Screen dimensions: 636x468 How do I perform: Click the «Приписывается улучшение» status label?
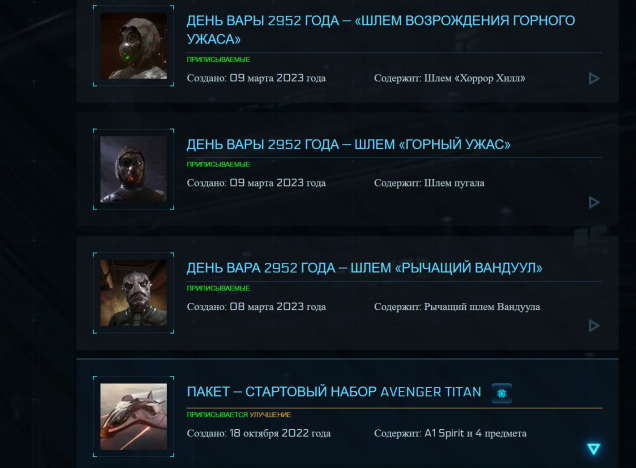click(238, 414)
